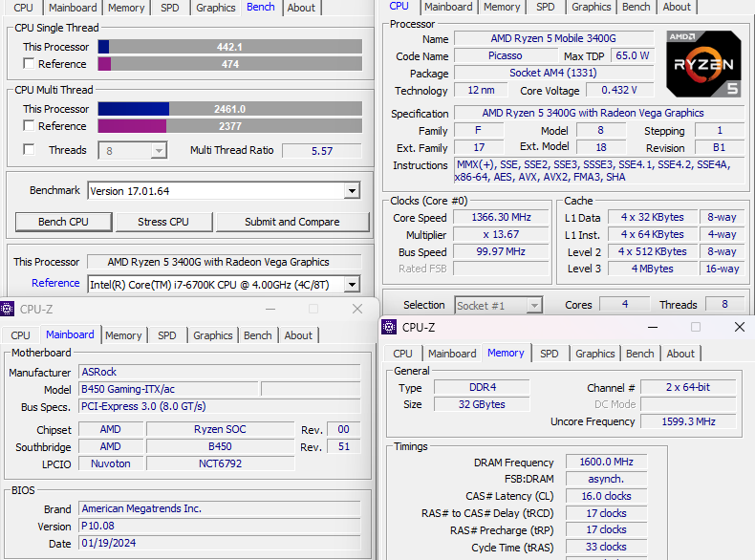Click the blue Reference link label
The height and width of the screenshot is (560, 755).
tap(55, 283)
